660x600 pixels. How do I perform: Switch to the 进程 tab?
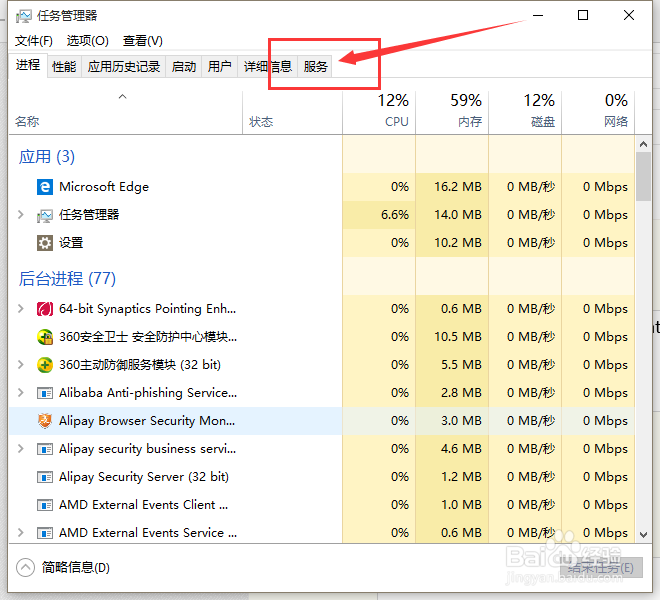click(28, 65)
